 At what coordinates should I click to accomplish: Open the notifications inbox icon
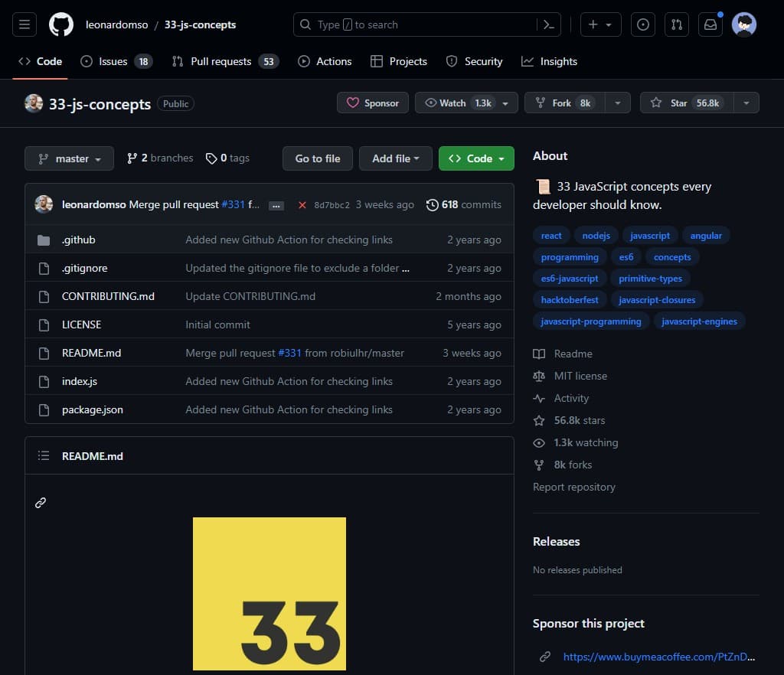click(x=710, y=24)
